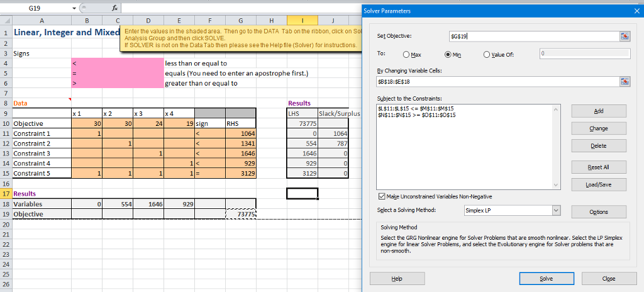Open solver Options button

click(599, 212)
